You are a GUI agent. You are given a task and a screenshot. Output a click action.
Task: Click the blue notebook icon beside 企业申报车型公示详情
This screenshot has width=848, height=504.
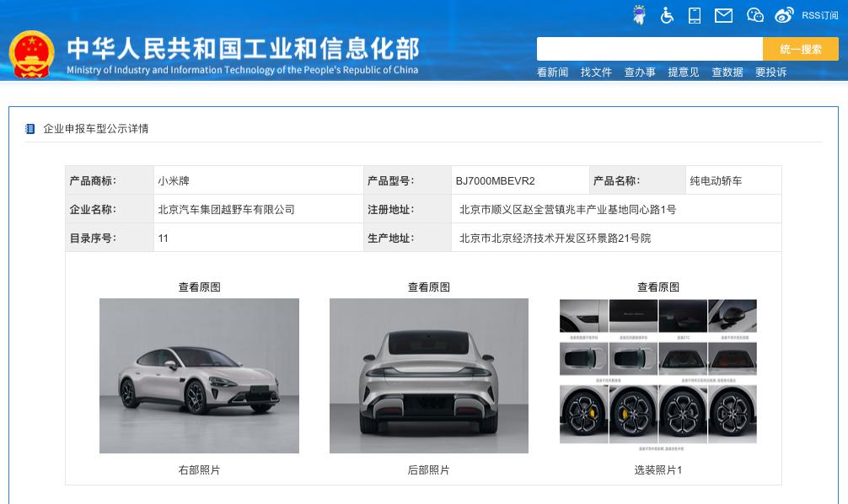tap(30, 129)
